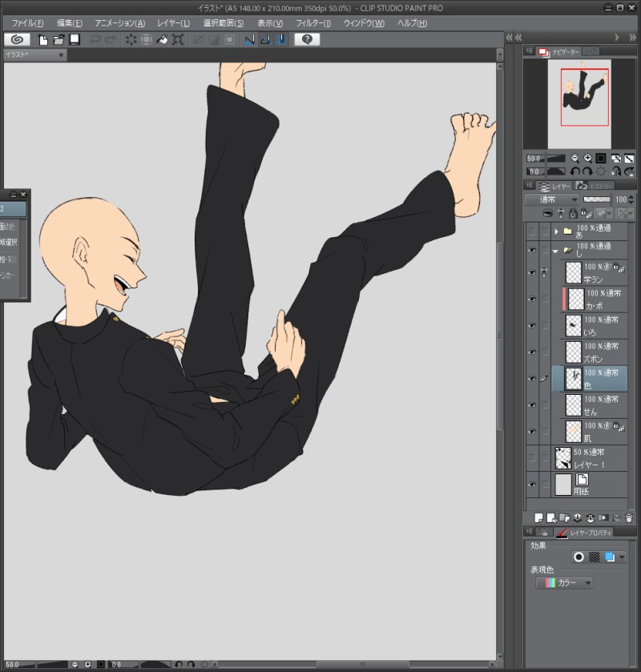Screen dimensions: 641x672
Task: Collapse the し layer folder
Action: pos(556,251)
